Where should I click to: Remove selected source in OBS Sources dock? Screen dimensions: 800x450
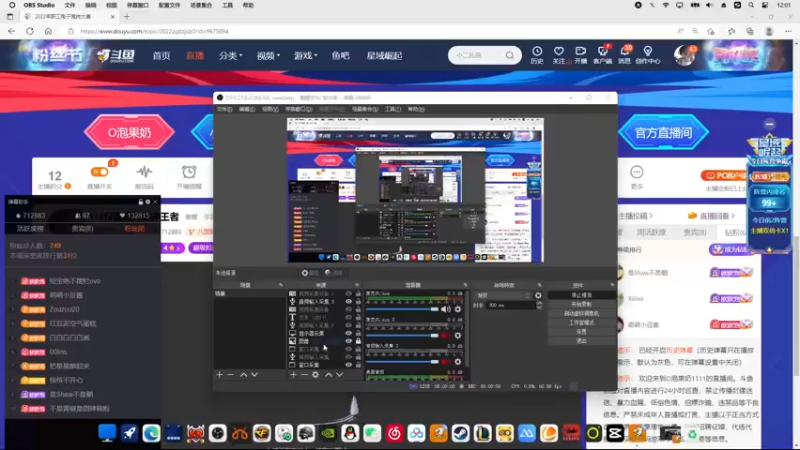[304, 374]
